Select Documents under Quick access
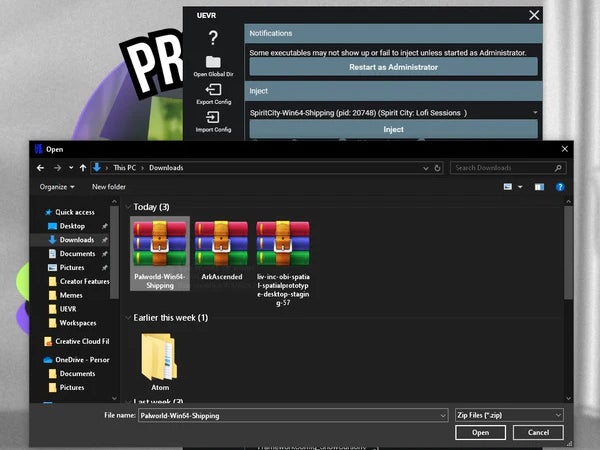The width and height of the screenshot is (600, 450). [x=77, y=253]
